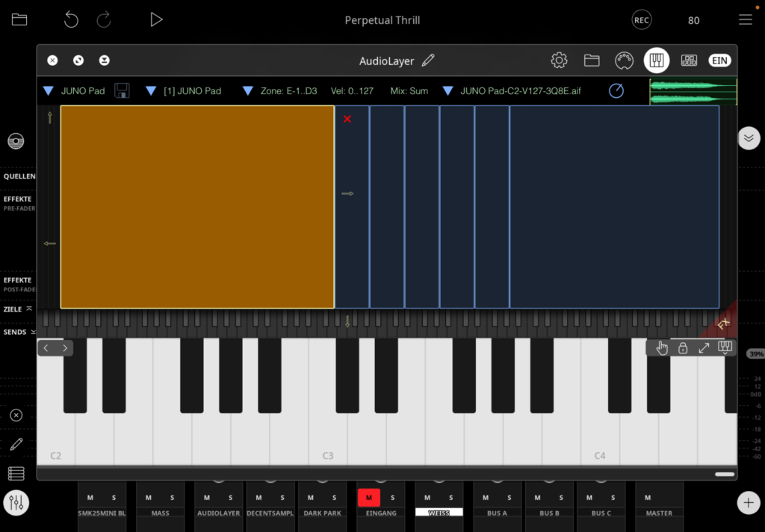The height and width of the screenshot is (532, 765).
Task: Open the Zone: E-1..D3 dropdown
Action: click(248, 91)
